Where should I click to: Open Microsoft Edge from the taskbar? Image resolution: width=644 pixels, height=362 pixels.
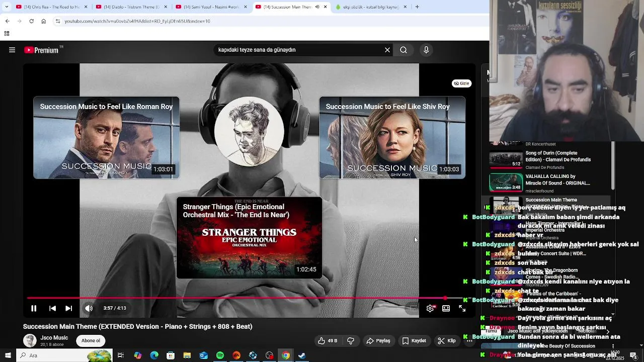tap(154, 355)
